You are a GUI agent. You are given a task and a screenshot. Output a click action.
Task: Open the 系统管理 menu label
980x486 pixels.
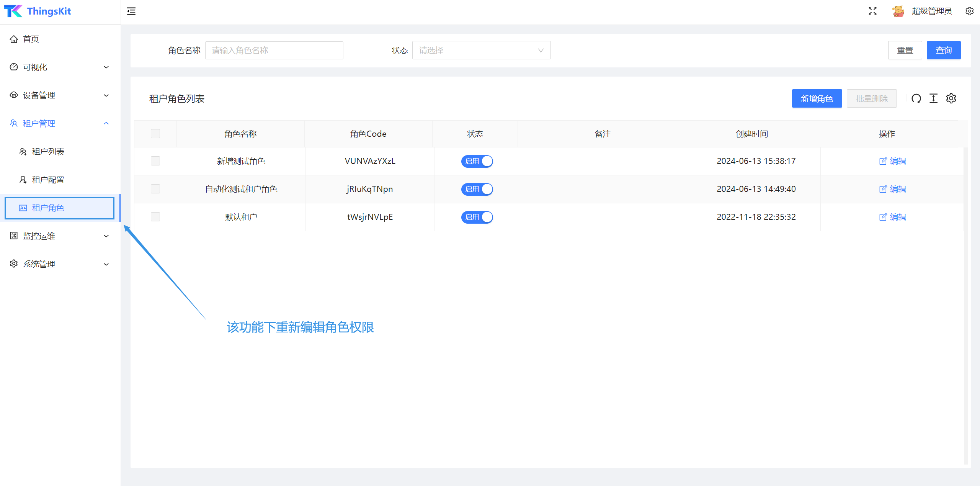(x=39, y=264)
